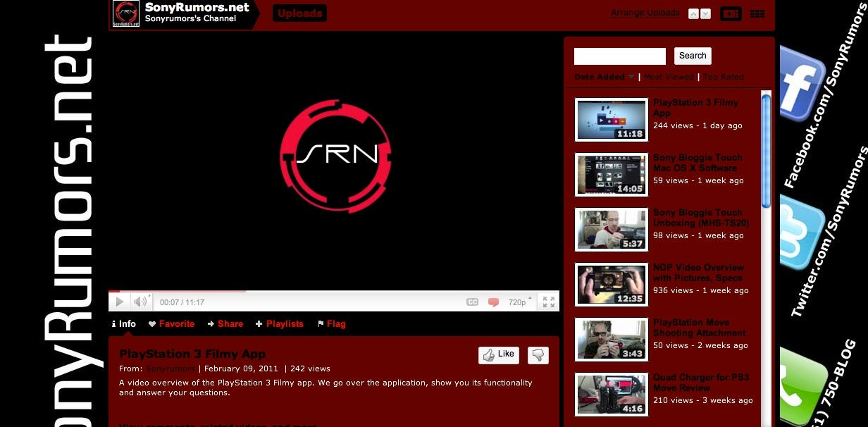The image size is (868, 427).
Task: Open the PlayStation 3 Filmy App thumbnail
Action: click(612, 120)
